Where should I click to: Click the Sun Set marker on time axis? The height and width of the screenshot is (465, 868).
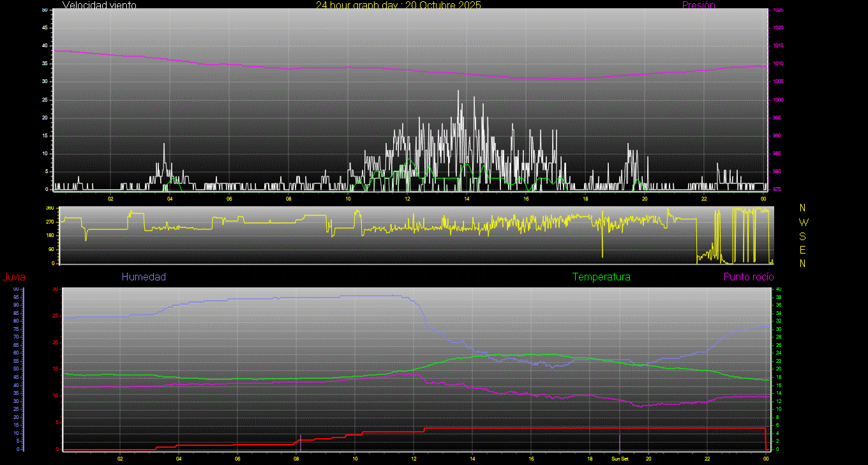619,459
